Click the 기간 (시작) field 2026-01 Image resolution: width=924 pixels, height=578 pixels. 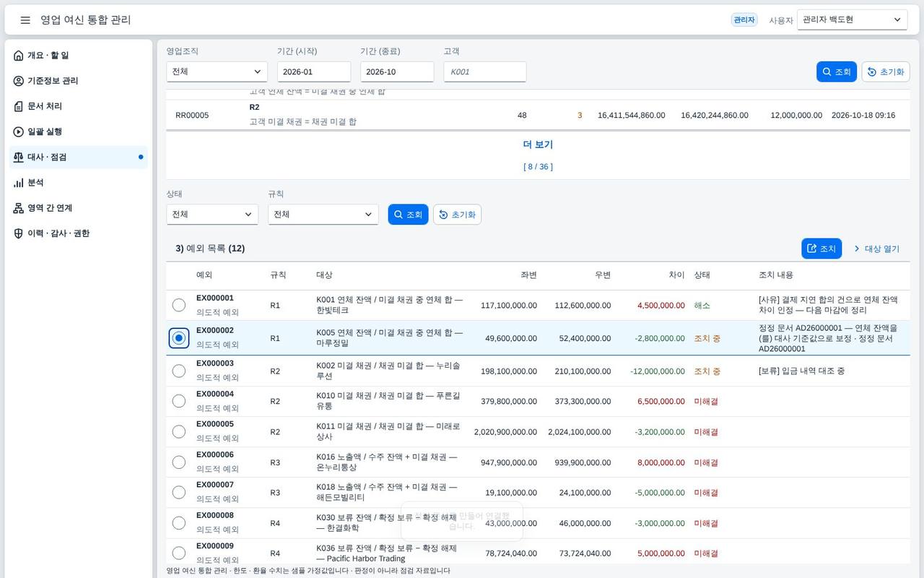coord(314,72)
